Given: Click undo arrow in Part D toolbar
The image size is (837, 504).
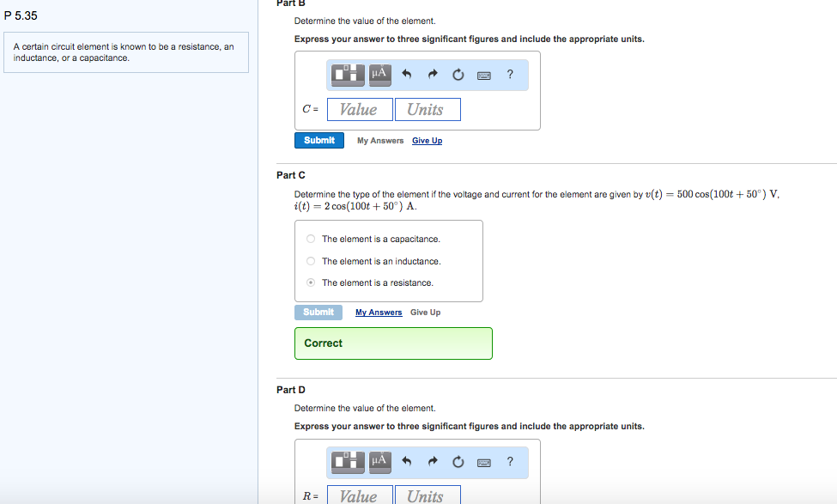Looking at the screenshot, I should tap(407, 463).
